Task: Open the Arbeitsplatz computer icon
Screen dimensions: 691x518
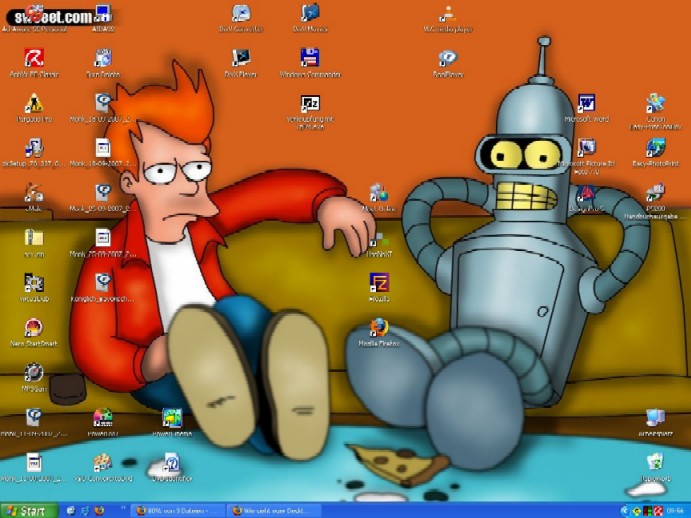Action: (656, 422)
